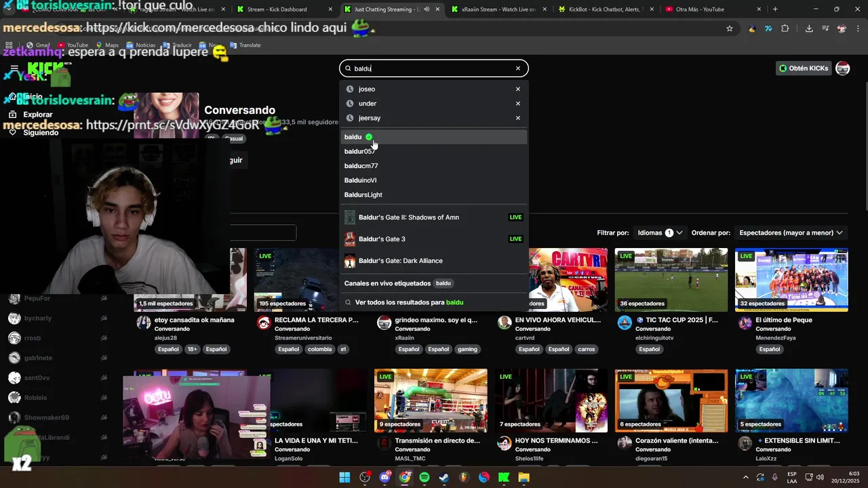Expand the Idiomas filter dropdown
Screen dimensions: 868x488
[660, 232]
